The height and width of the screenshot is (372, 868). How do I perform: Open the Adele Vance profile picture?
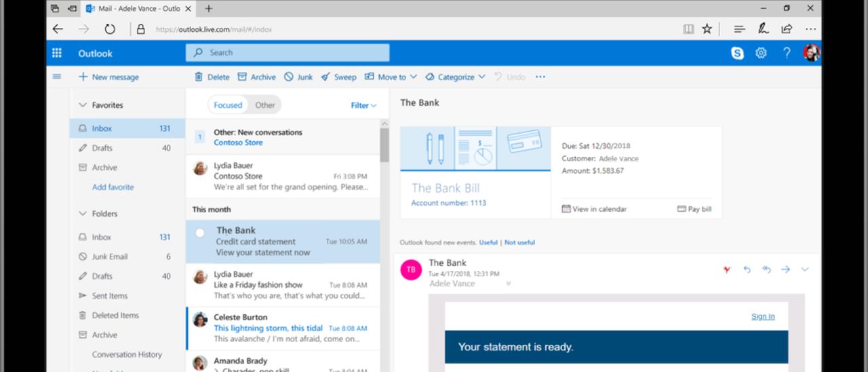coord(811,53)
